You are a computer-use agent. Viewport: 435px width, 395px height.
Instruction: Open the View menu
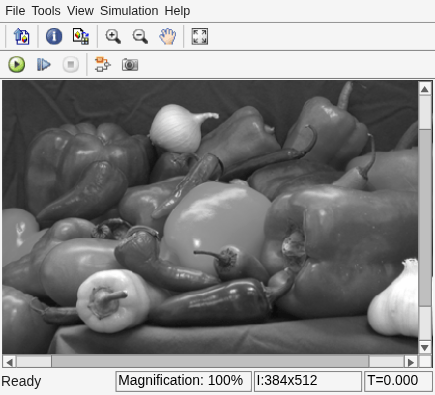pyautogui.click(x=80, y=11)
